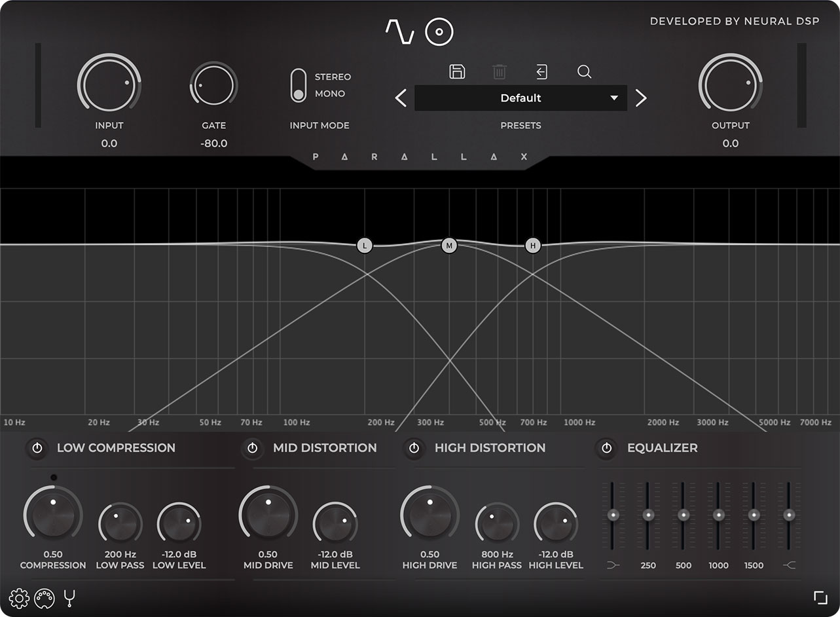
Task: Click the 500 Hz equalizer slider
Action: [684, 515]
